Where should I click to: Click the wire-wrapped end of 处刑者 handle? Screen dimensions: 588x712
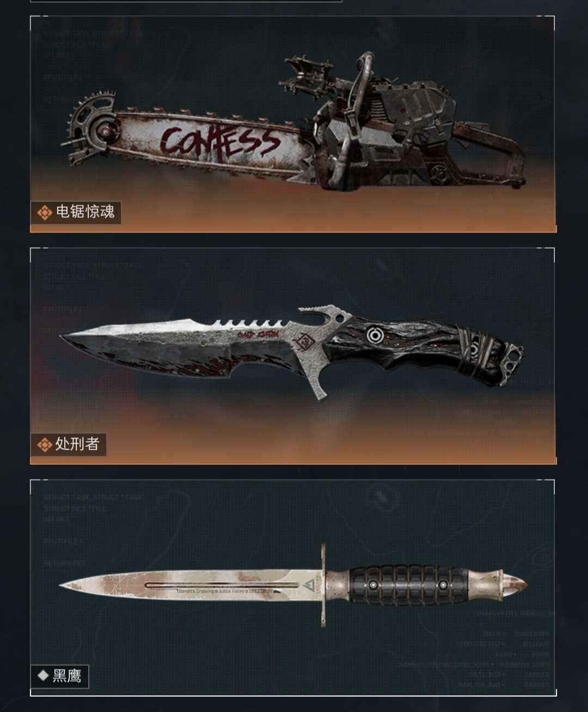[x=479, y=351]
